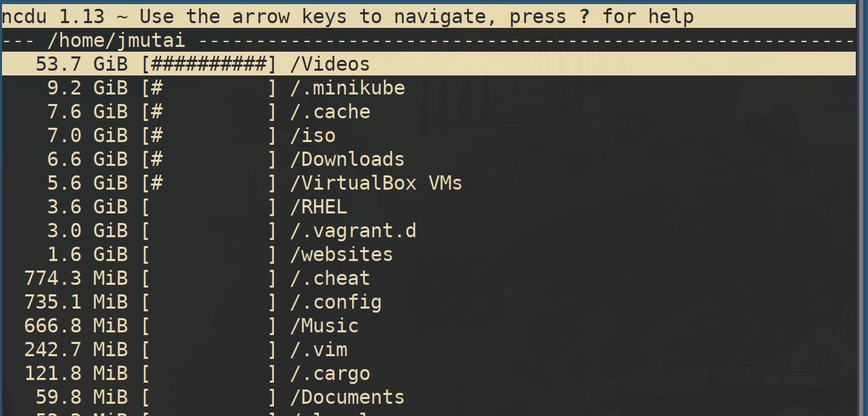This screenshot has height=416, width=868.
Task: Click the /.minikube directory row
Action: (x=347, y=88)
